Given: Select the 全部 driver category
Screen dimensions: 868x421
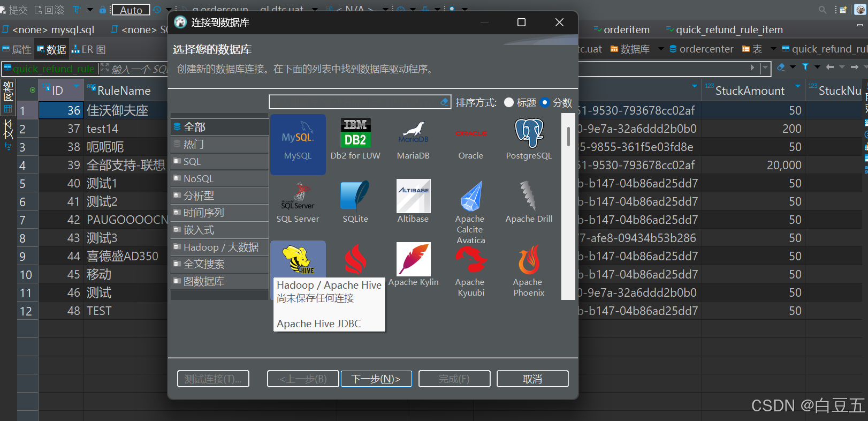Looking at the screenshot, I should tap(219, 127).
